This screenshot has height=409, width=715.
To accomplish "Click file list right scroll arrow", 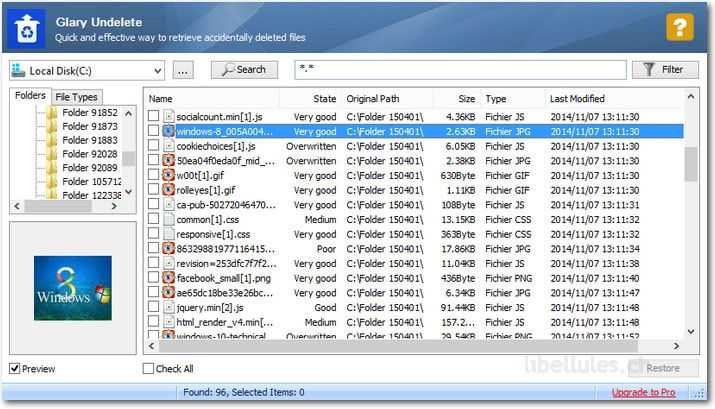I will [677, 346].
